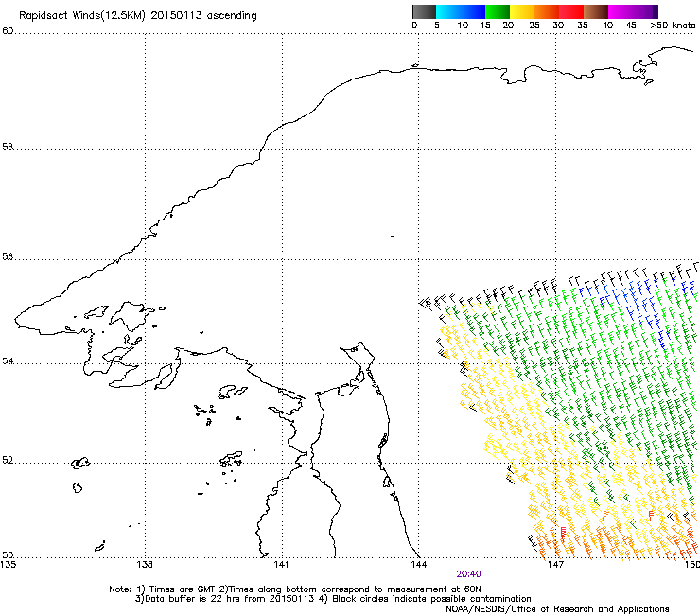Click the latitude label '54'
700x615 pixels.
[x=8, y=360]
